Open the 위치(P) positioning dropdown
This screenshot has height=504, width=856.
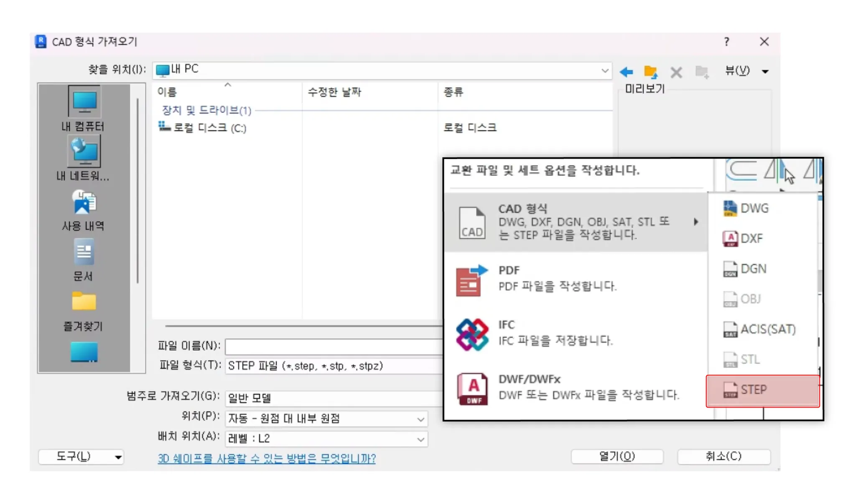pos(420,419)
